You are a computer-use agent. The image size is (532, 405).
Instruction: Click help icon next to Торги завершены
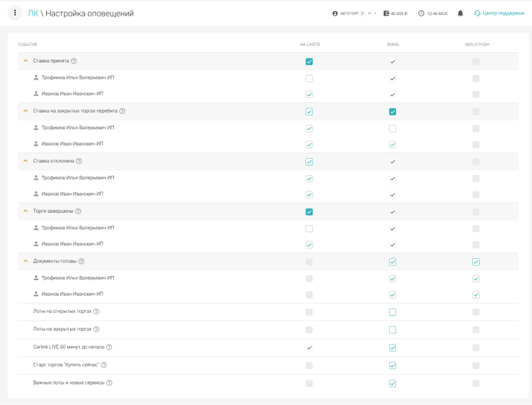tap(78, 211)
